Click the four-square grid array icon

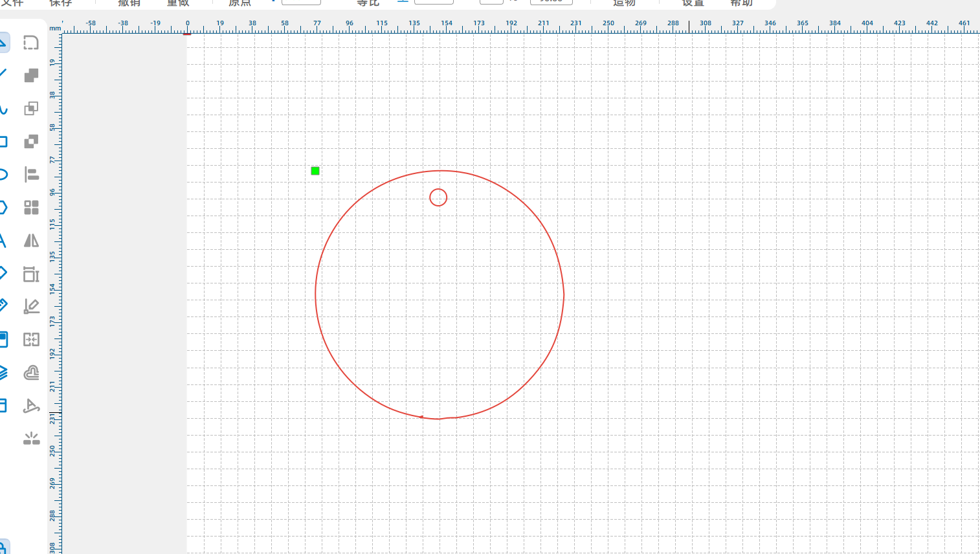tap(31, 207)
